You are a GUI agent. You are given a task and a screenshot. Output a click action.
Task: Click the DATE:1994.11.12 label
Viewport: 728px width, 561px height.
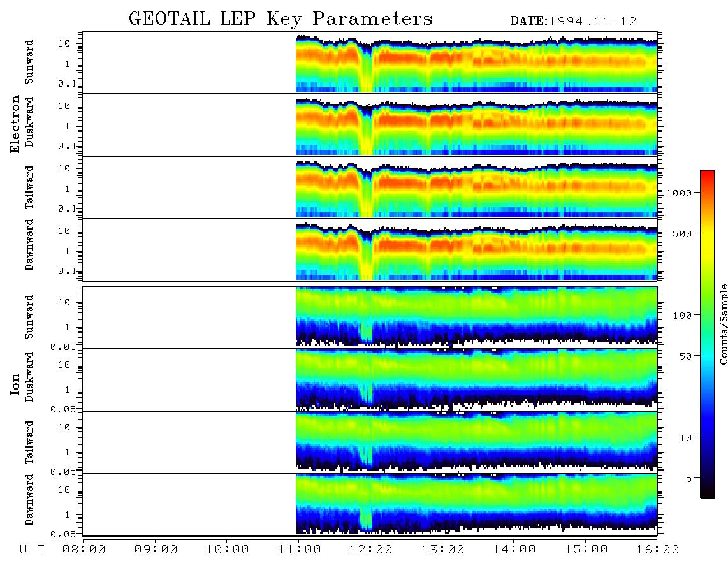[x=573, y=22]
